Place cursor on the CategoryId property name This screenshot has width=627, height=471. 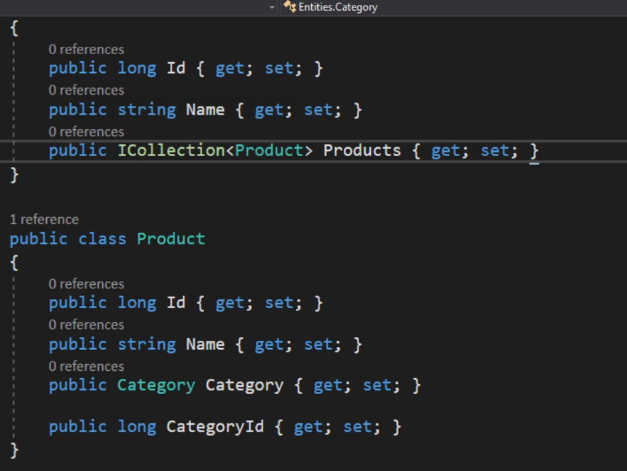215,427
